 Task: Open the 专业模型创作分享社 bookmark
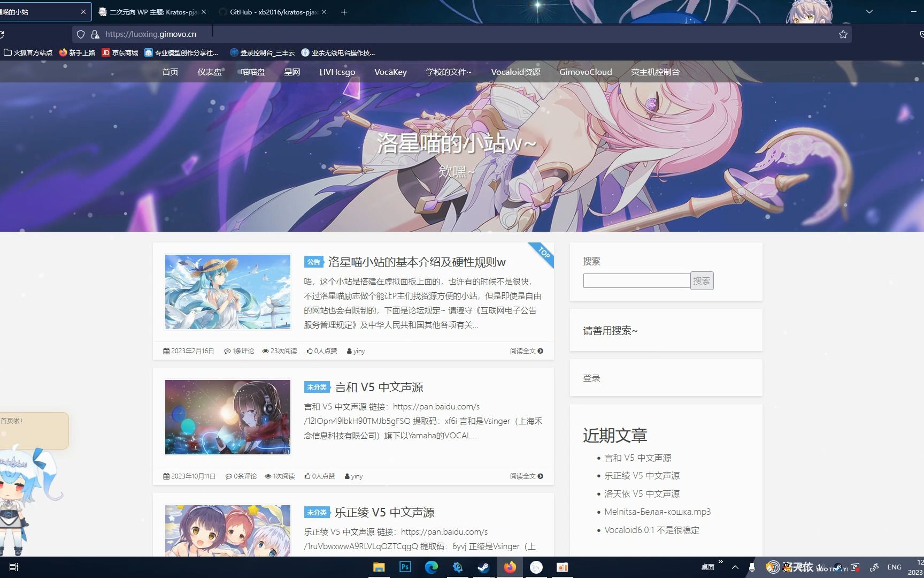coord(182,52)
